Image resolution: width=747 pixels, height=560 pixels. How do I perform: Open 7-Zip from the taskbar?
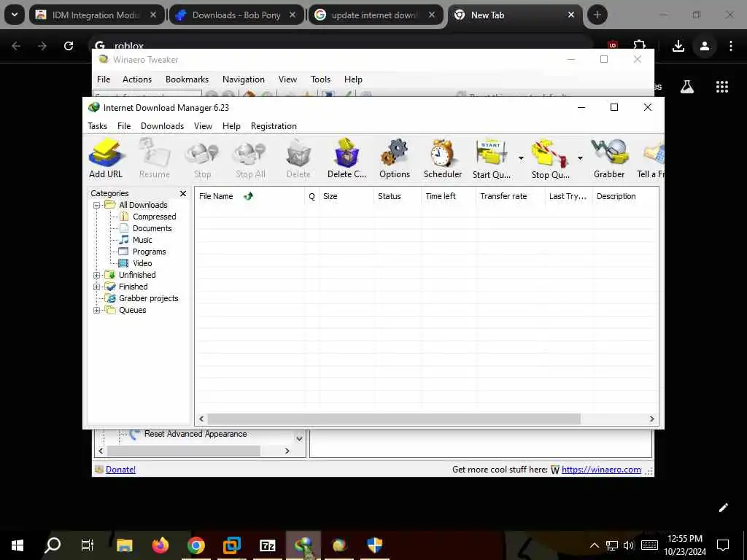coord(268,545)
